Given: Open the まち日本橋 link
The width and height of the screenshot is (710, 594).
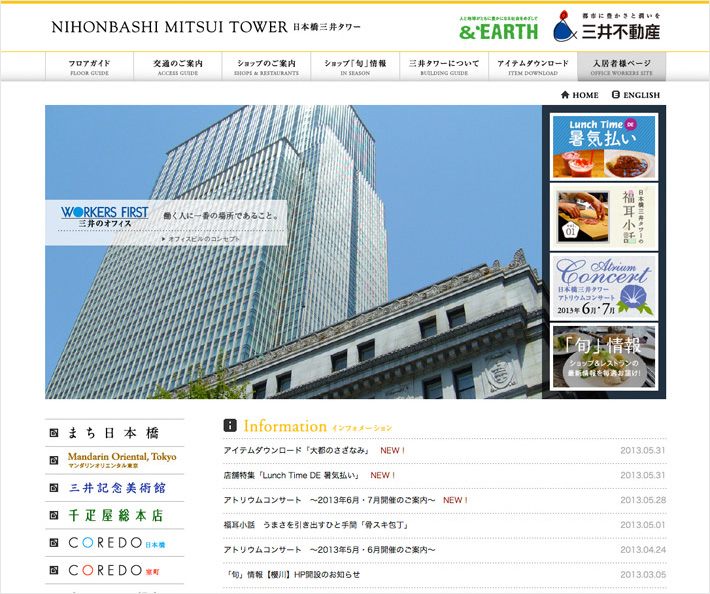Looking at the screenshot, I should (114, 433).
